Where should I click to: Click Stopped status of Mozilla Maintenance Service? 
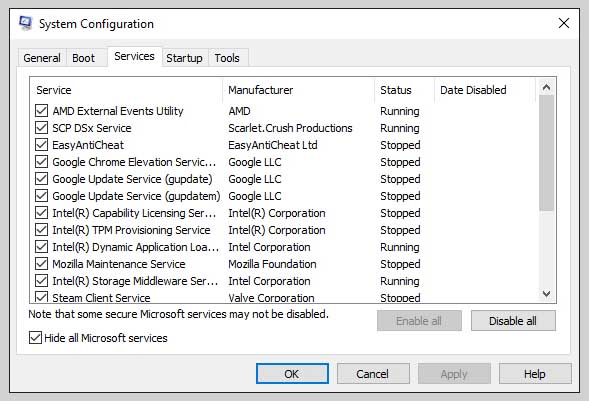[x=400, y=264]
